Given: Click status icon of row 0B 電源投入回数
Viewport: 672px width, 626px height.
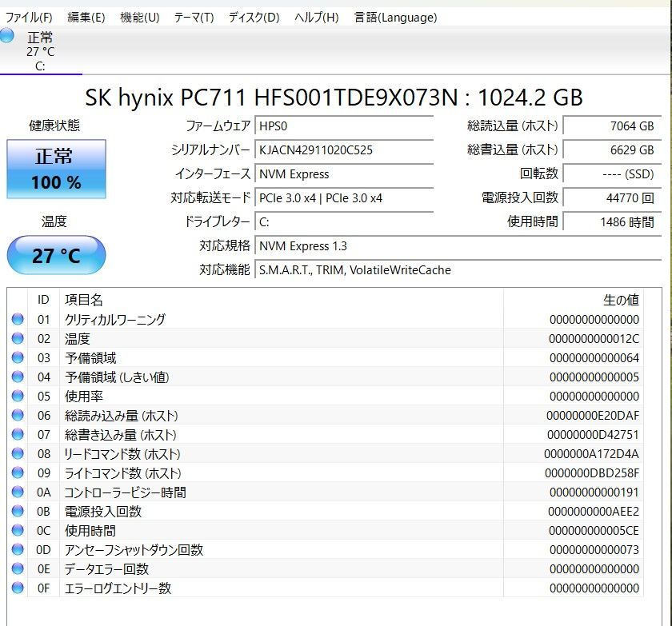Looking at the screenshot, I should pyautogui.click(x=18, y=511).
